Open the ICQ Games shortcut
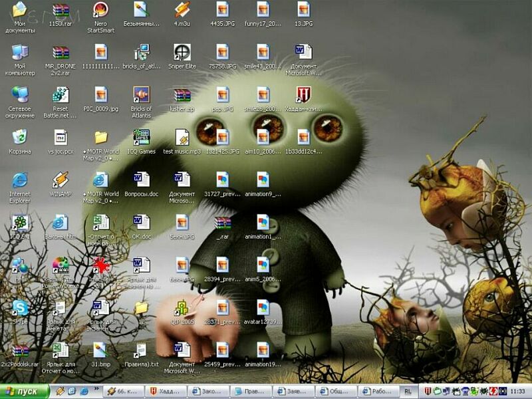This screenshot has height=399, width=532. click(141, 138)
